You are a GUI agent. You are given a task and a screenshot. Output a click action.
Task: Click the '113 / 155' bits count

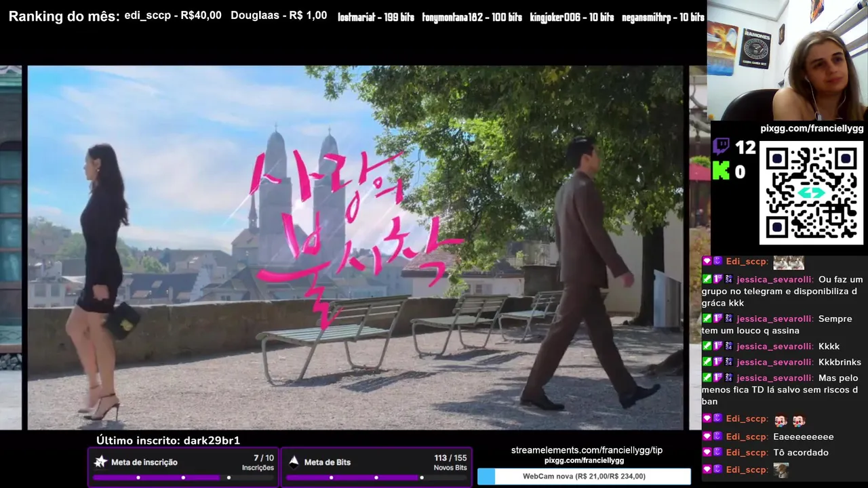pos(450,458)
